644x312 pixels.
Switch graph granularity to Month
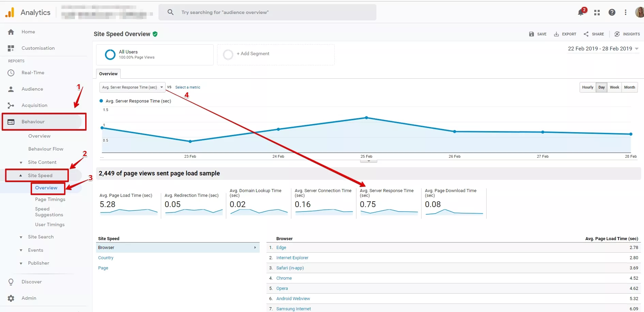630,88
